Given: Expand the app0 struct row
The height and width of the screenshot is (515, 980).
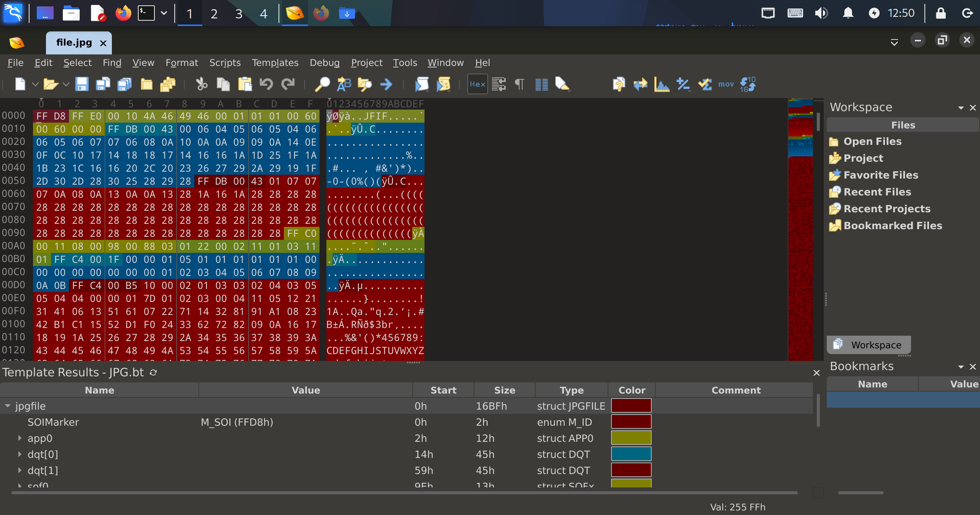Looking at the screenshot, I should click(x=20, y=438).
